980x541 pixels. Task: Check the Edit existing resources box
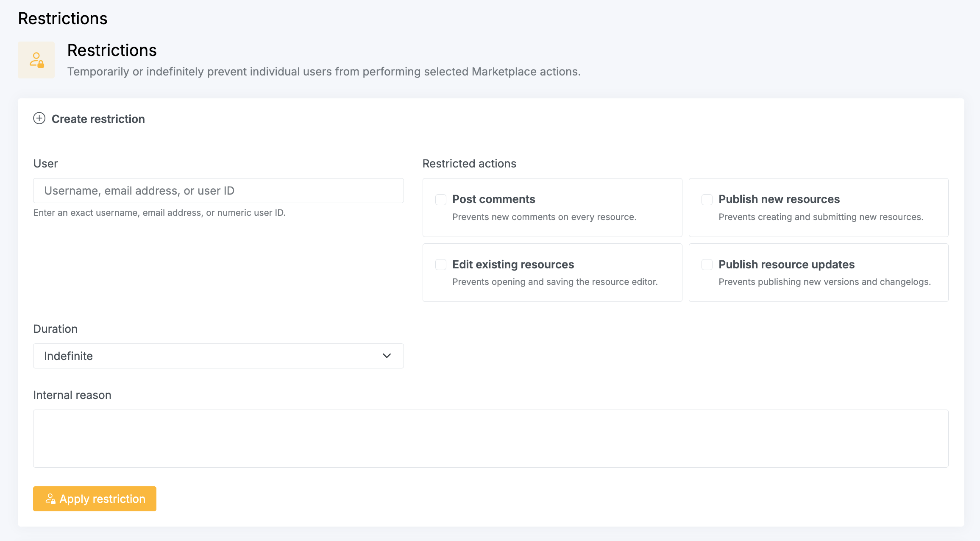441,265
